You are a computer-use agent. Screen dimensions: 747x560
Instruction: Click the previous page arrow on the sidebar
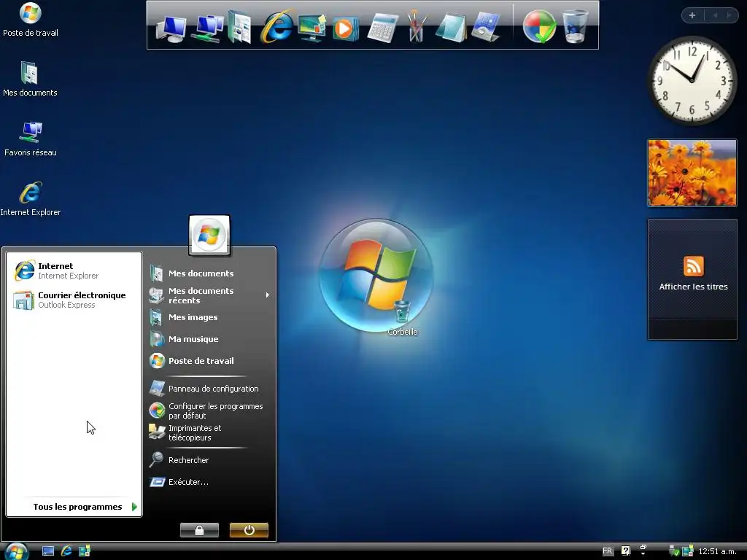[x=715, y=15]
